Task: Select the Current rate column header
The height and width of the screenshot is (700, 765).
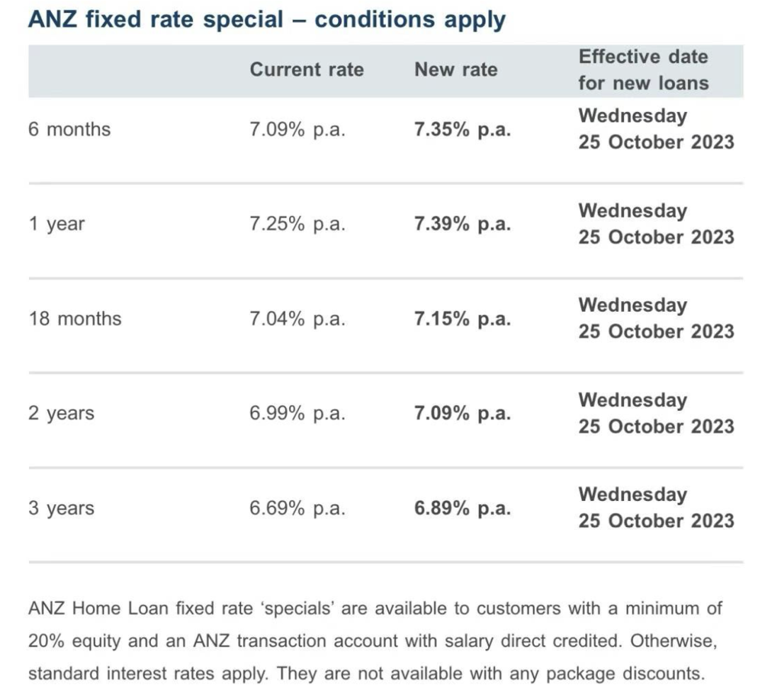Action: tap(307, 69)
